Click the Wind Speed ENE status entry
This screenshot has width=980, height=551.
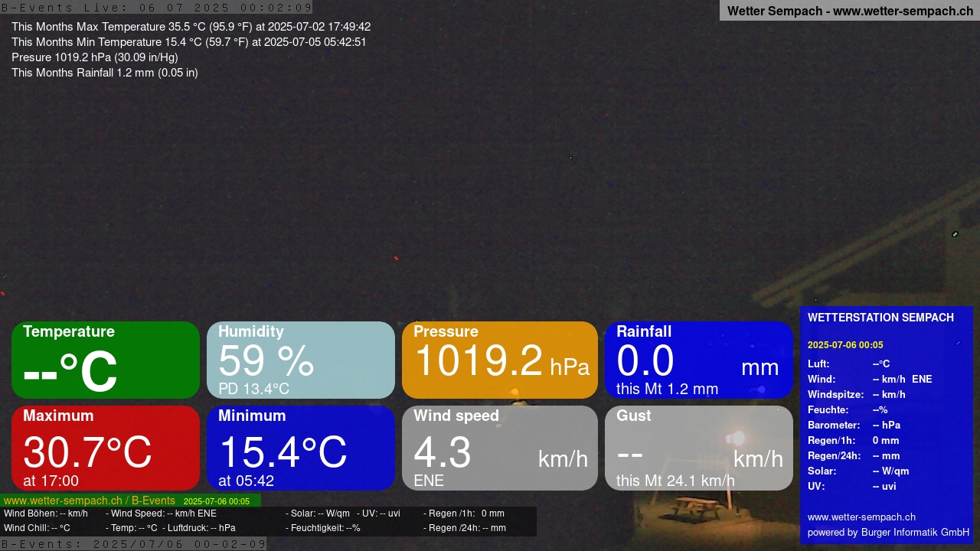(x=161, y=514)
